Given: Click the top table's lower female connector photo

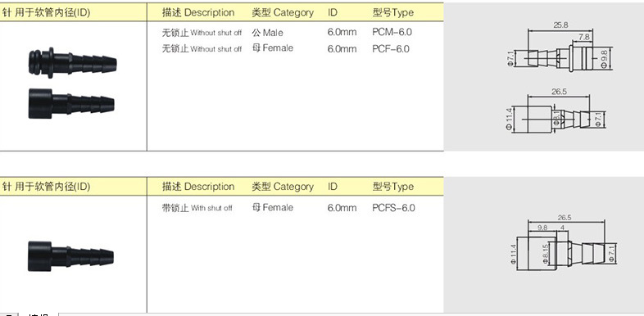Looking at the screenshot, I should [71, 104].
